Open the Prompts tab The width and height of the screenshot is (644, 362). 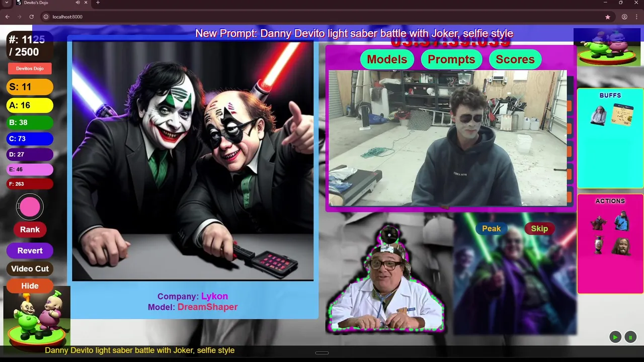coord(451,59)
